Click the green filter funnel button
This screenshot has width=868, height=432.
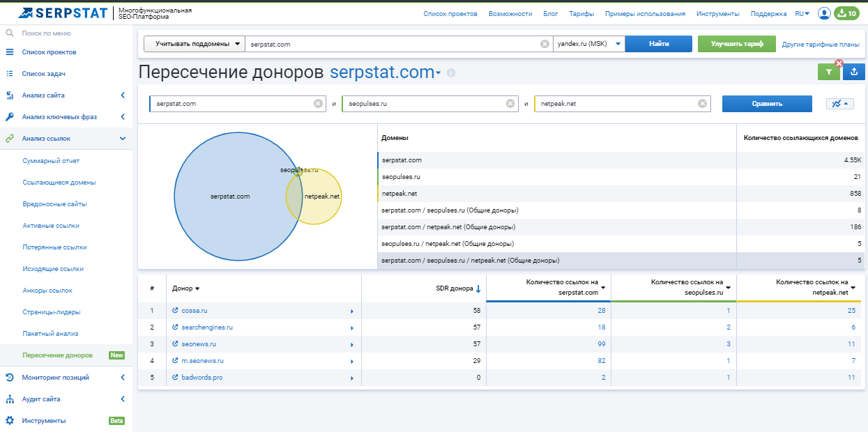pos(828,71)
